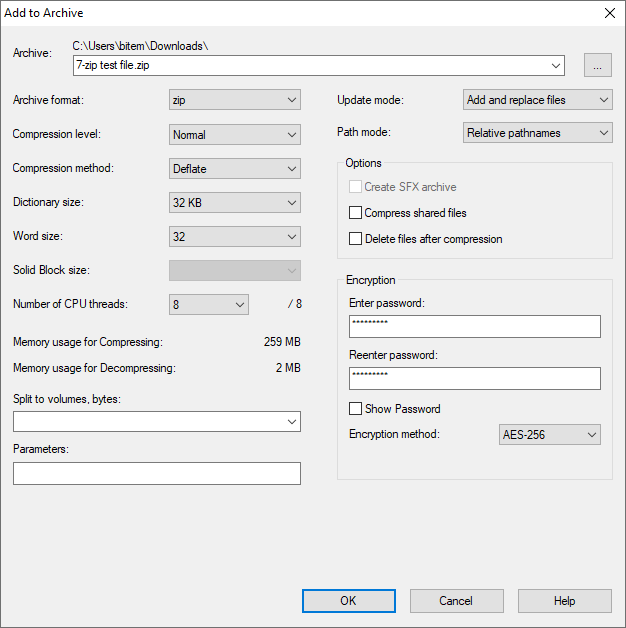Toggle the Show Password checkbox
This screenshot has height=628, width=626.
(x=355, y=409)
